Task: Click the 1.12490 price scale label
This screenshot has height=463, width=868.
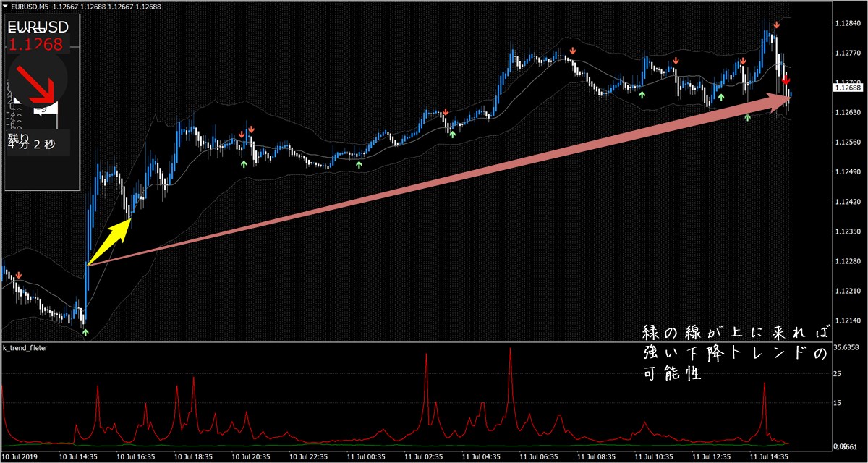Action: [847, 172]
